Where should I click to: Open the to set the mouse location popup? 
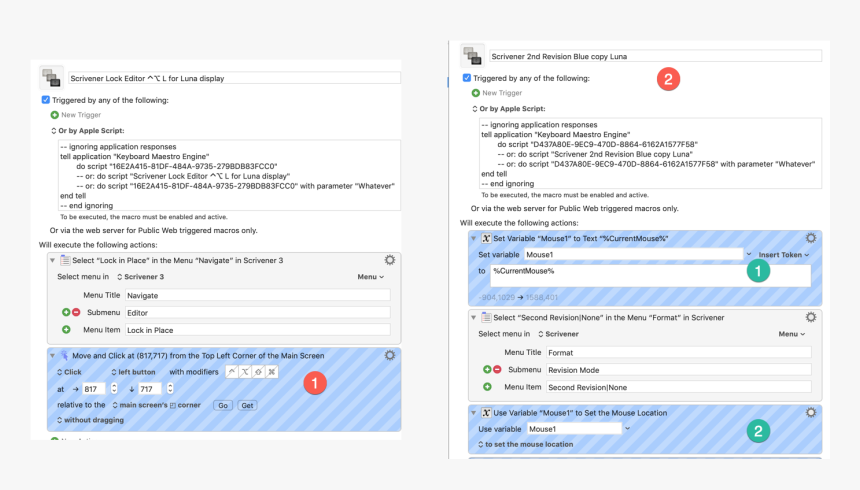525,444
